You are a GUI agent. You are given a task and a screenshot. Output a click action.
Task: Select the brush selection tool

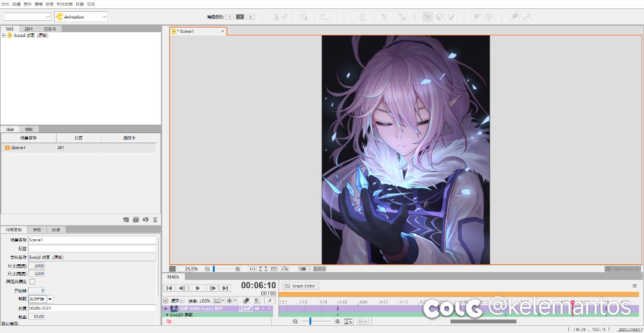click(451, 17)
